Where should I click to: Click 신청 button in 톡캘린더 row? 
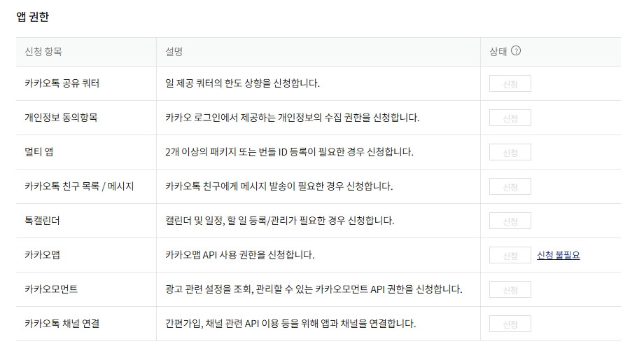tap(510, 221)
